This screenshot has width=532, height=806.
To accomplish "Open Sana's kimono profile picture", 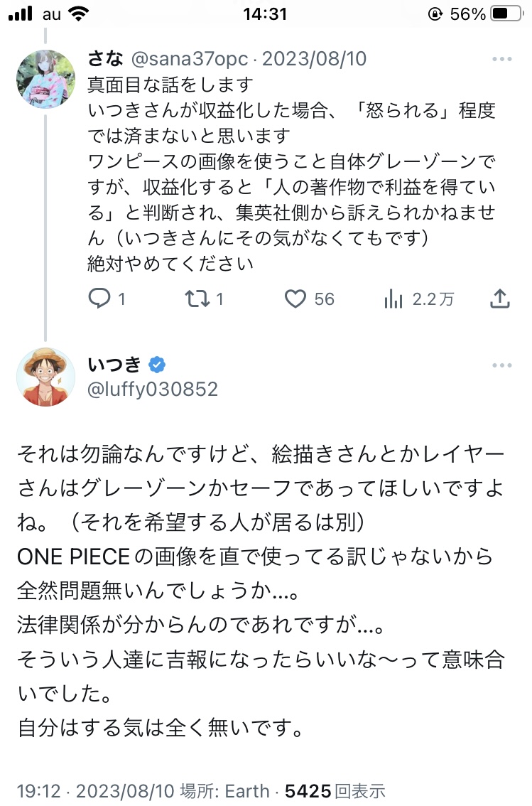I will (x=45, y=79).
